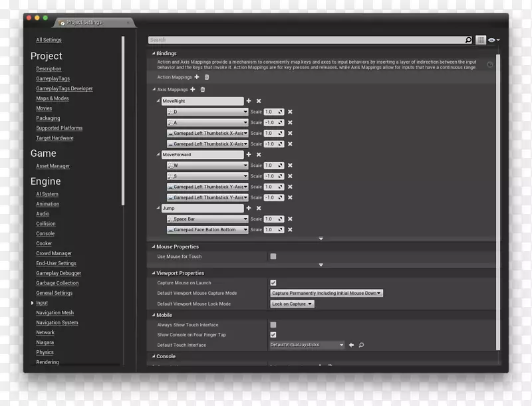Open Packaging settings
Screen dimensions: 532x406
(x=48, y=118)
